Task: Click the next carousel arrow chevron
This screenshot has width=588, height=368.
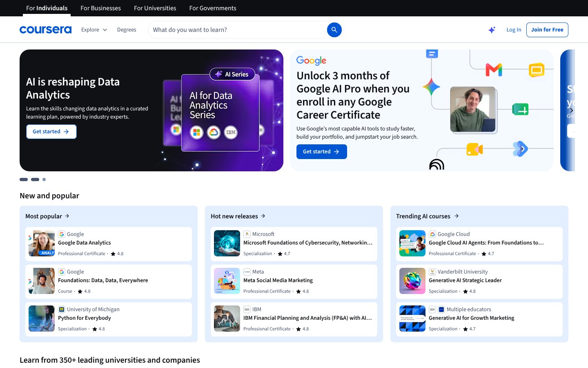Action: coord(571,110)
